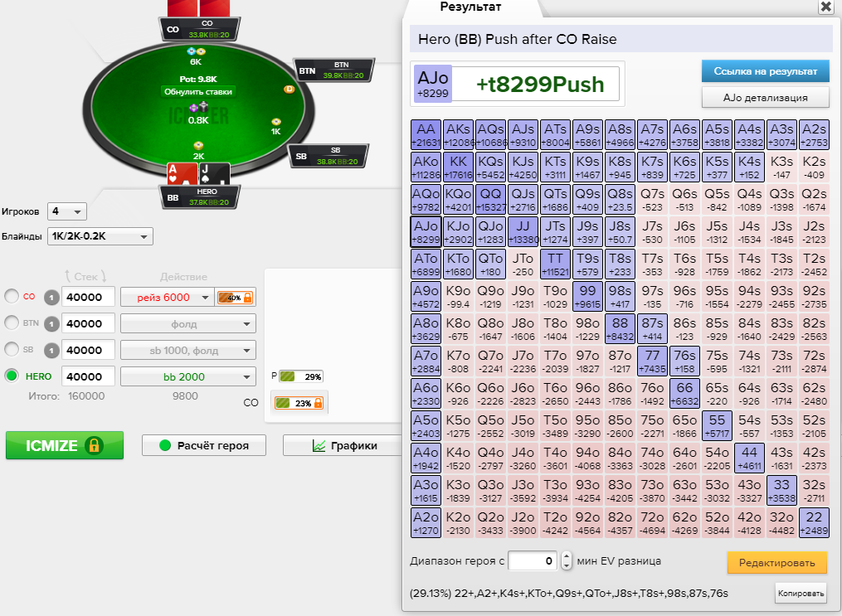Select the HERO radio button
Image resolution: width=842 pixels, height=616 pixels.
click(x=12, y=376)
